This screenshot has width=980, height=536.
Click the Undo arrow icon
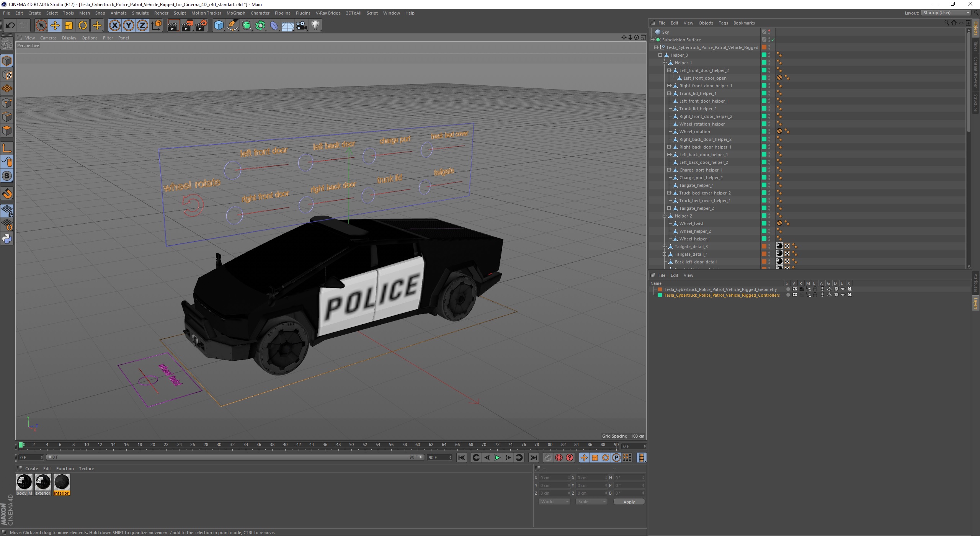10,26
